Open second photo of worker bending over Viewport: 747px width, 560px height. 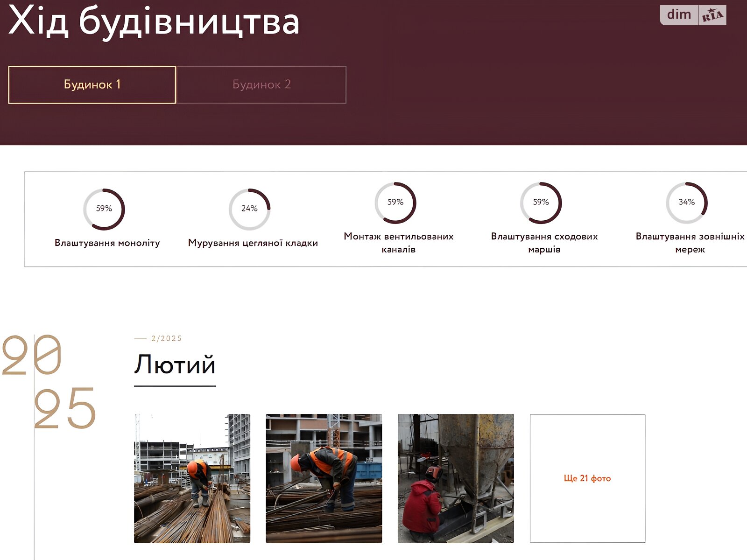tap(324, 478)
